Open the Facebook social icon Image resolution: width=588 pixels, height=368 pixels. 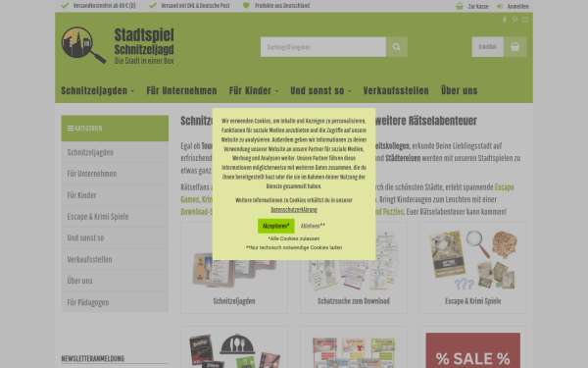coord(505,20)
